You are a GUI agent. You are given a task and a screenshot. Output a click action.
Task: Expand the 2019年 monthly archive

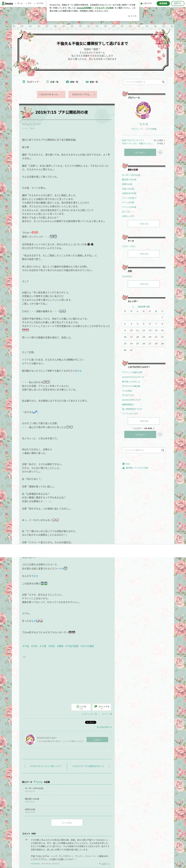[127, 277]
